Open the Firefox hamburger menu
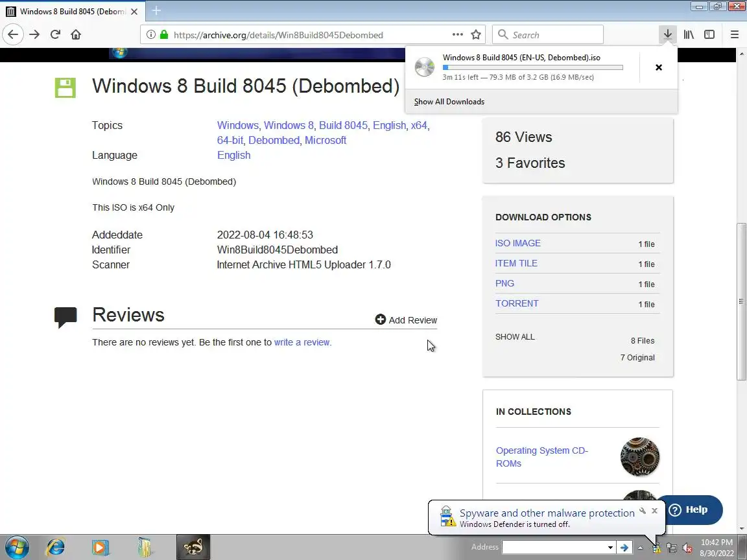The width and height of the screenshot is (747, 560). point(734,34)
